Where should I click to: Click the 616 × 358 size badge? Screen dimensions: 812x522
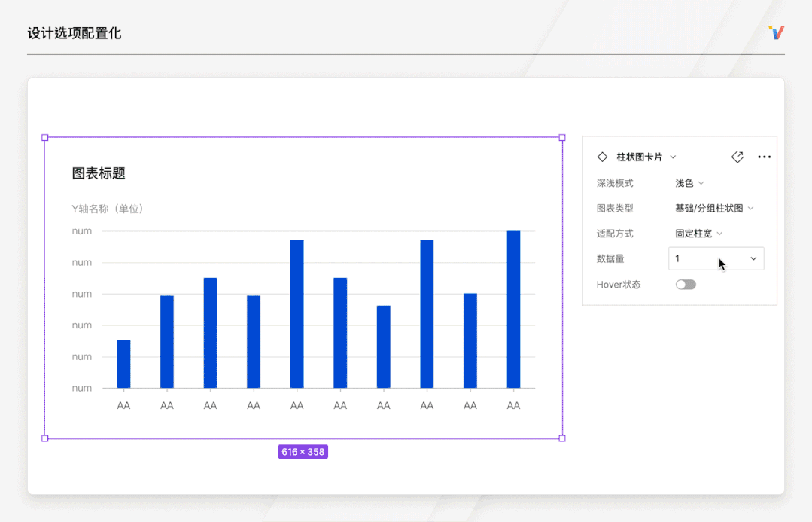tap(303, 451)
